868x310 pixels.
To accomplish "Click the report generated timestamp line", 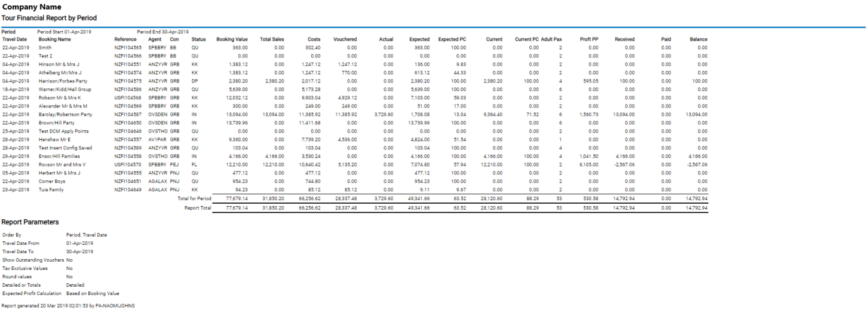I will [x=68, y=306].
